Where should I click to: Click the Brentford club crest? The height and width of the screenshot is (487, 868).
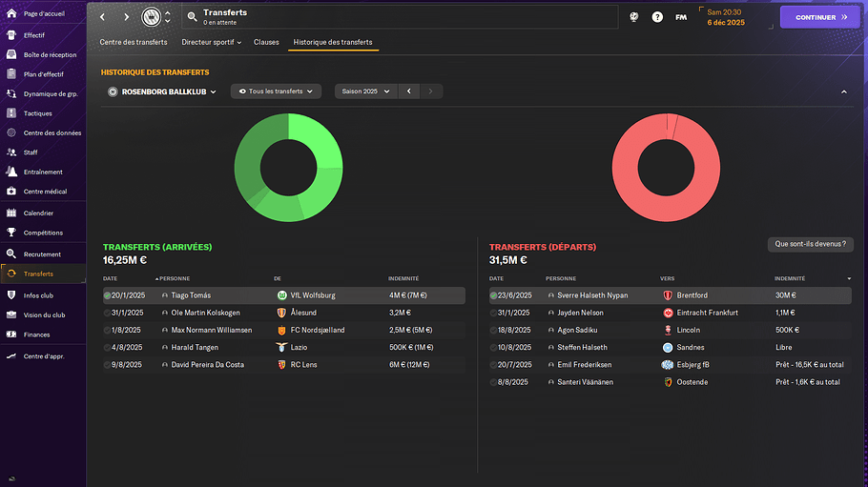click(x=667, y=295)
